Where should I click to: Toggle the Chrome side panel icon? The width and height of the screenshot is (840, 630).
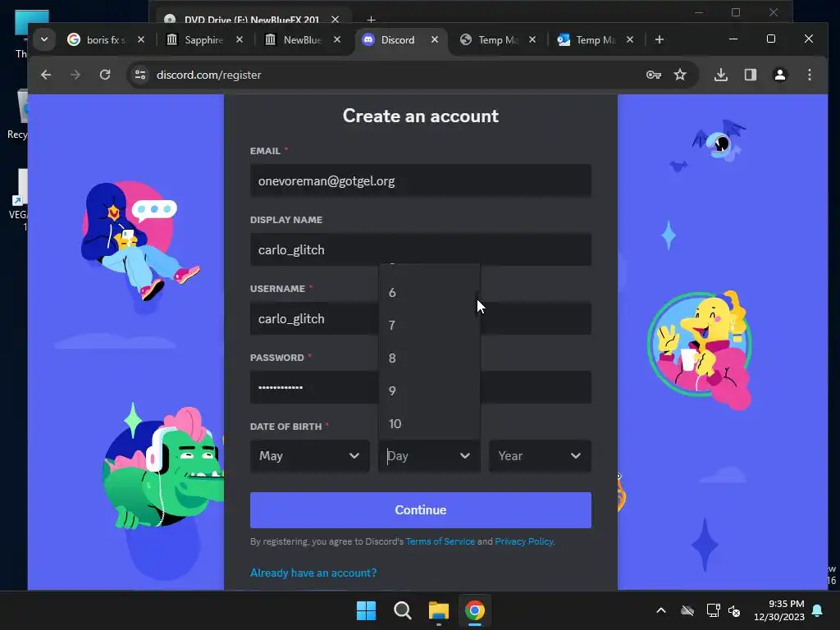751,75
